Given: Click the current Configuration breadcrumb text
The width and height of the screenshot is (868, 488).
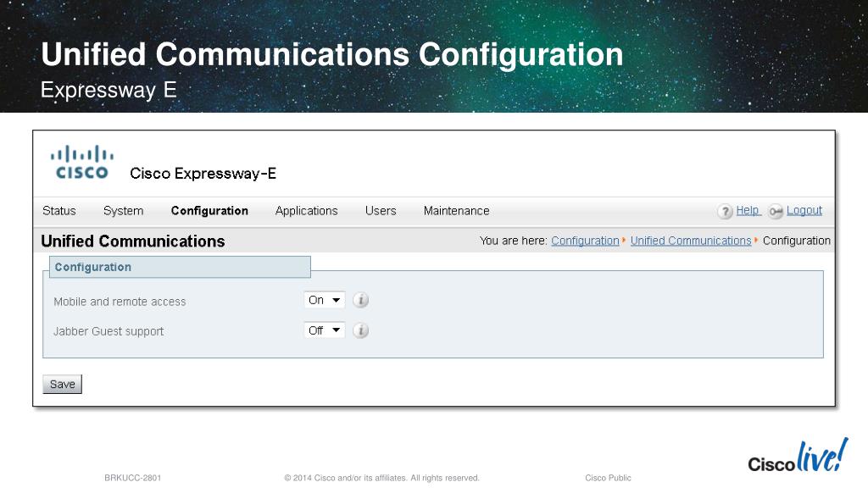Looking at the screenshot, I should point(797,241).
